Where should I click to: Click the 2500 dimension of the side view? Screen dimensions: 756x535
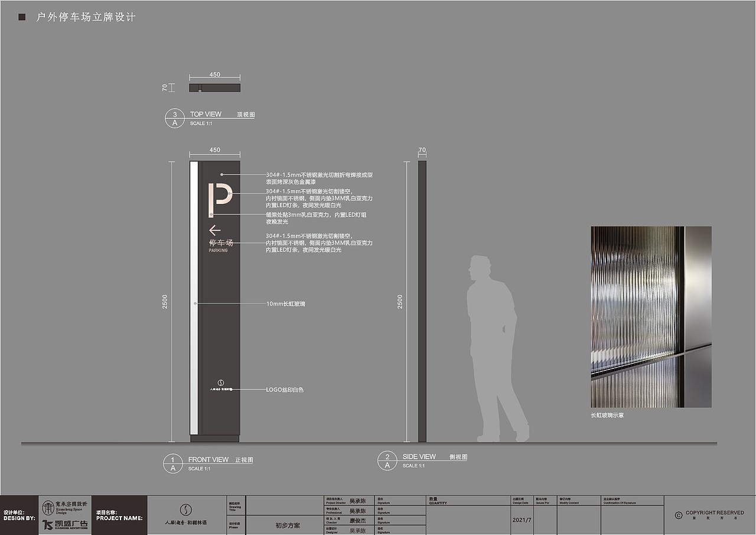400,301
